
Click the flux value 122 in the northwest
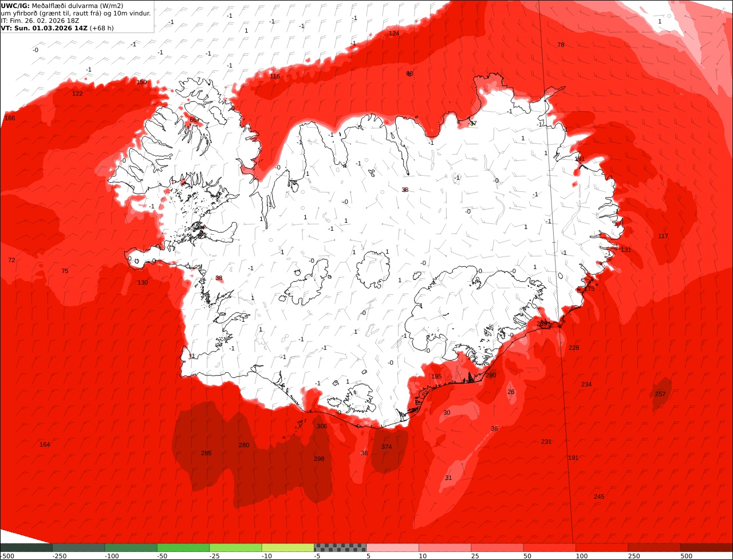(77, 93)
